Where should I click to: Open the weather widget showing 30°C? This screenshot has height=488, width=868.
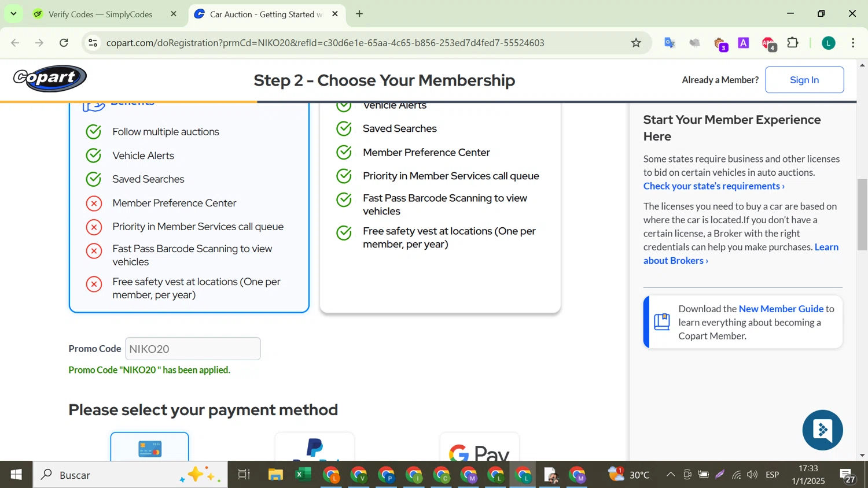coord(629,475)
